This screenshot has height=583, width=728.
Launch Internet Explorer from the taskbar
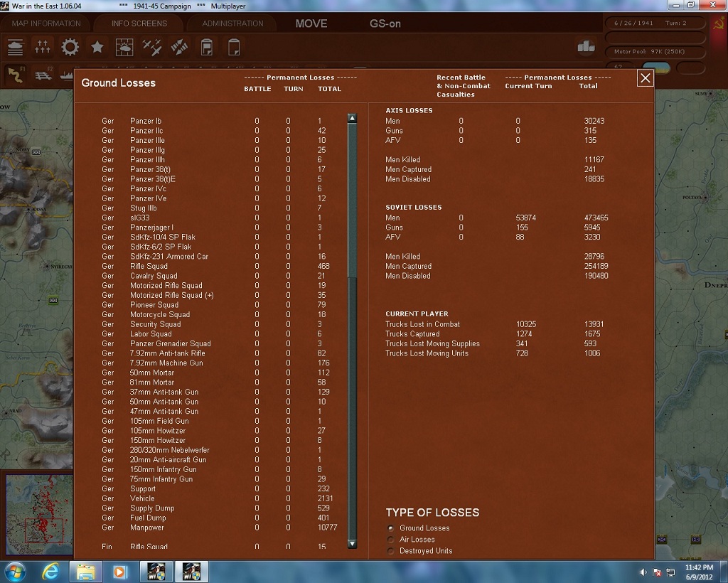[x=50, y=572]
